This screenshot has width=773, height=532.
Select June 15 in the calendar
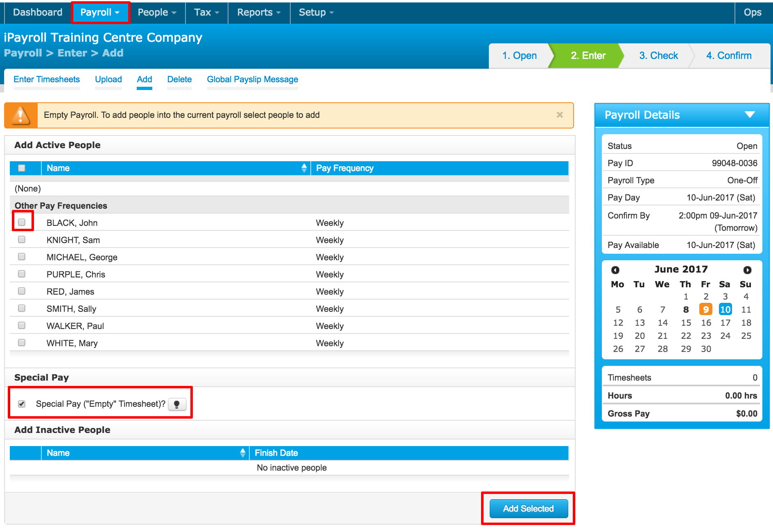[686, 322]
